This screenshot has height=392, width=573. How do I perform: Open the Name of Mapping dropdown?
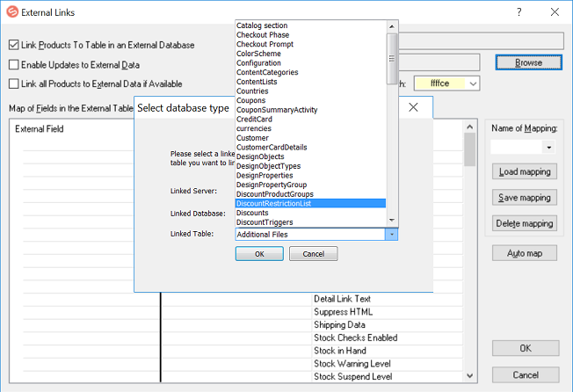(548, 148)
